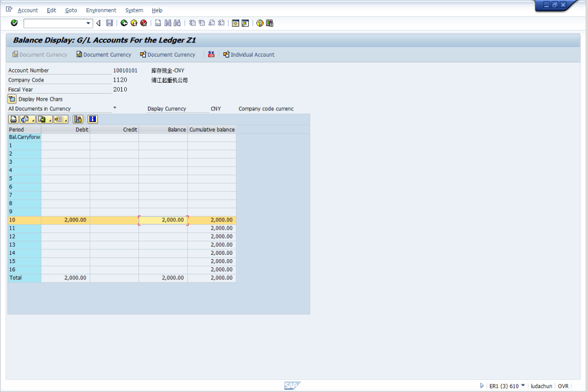
Task: Click the green Back arrow icon
Action: click(x=124, y=23)
